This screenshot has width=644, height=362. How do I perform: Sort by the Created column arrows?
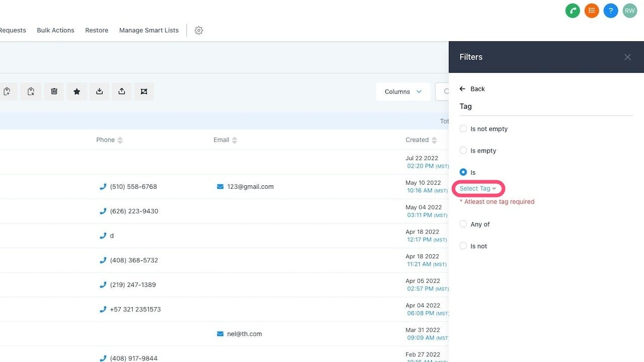click(434, 140)
